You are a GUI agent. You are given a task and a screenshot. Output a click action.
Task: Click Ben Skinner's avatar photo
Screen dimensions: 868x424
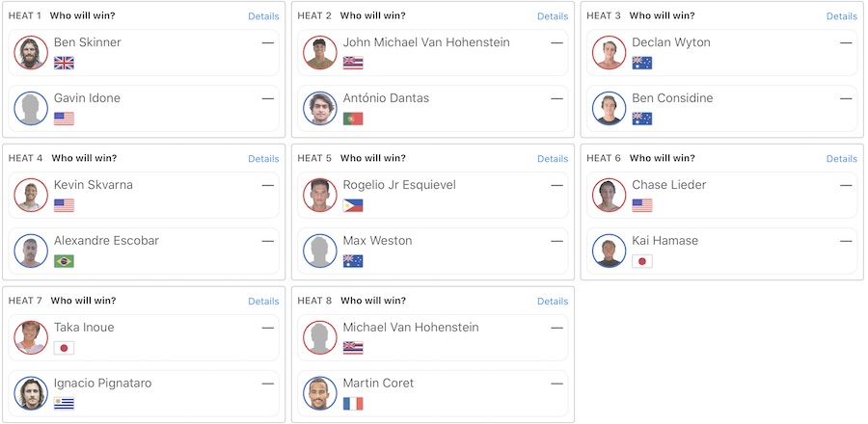click(31, 52)
